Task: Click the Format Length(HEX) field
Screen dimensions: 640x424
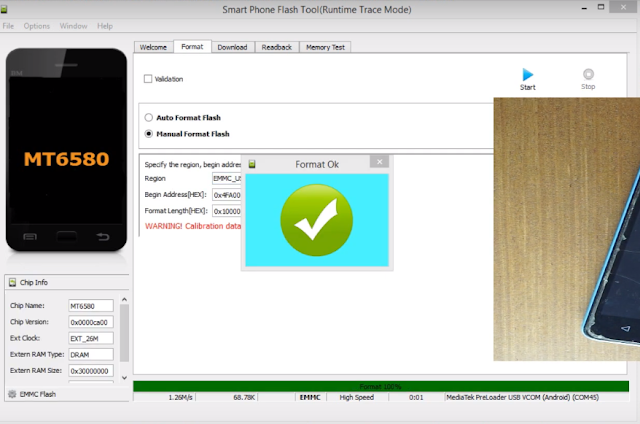Action: [227, 211]
